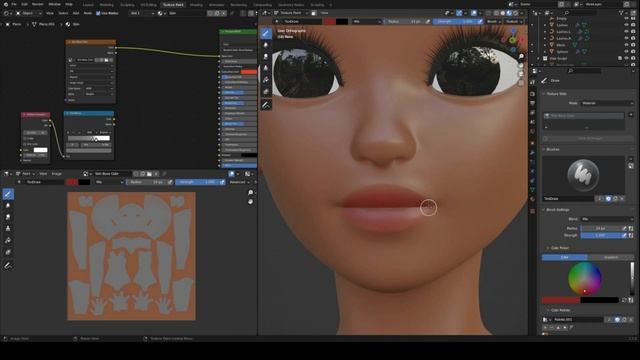640x360 pixels.
Task: Select the Draw tool in the 3D viewport toolbar
Action: 266,33
